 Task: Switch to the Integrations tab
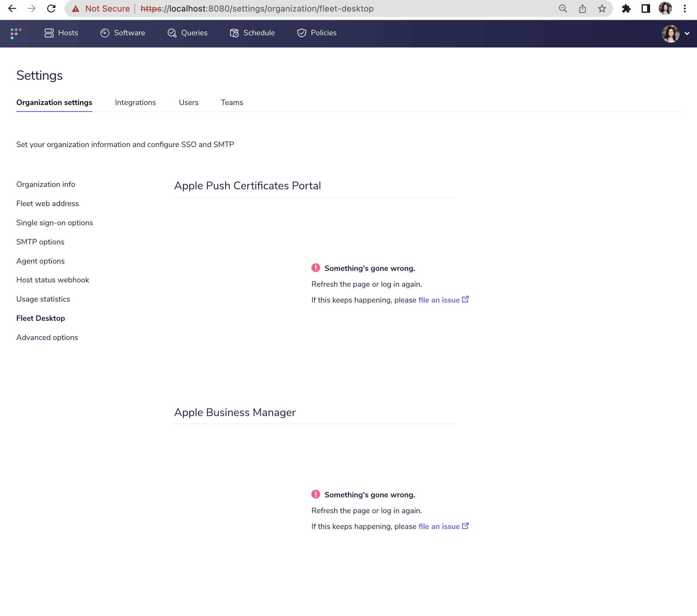[x=135, y=102]
